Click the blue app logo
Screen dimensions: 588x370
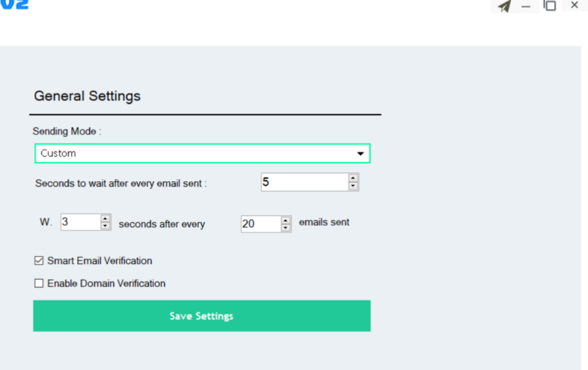pos(15,4)
